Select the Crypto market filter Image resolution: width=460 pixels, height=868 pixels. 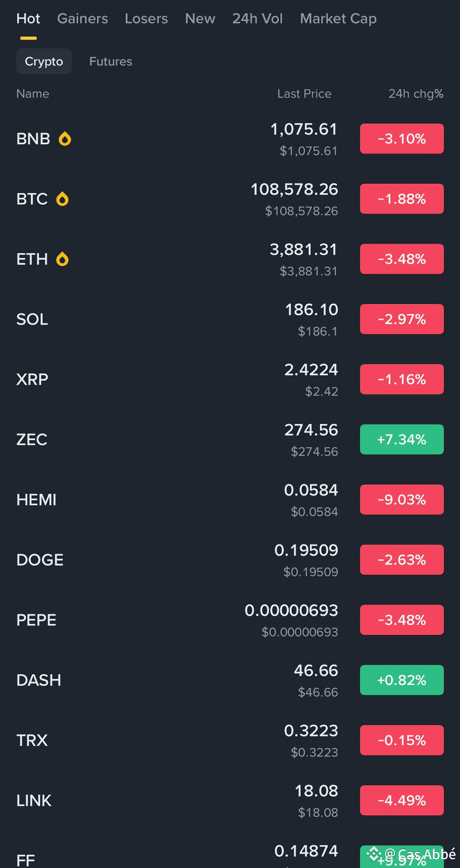point(44,62)
